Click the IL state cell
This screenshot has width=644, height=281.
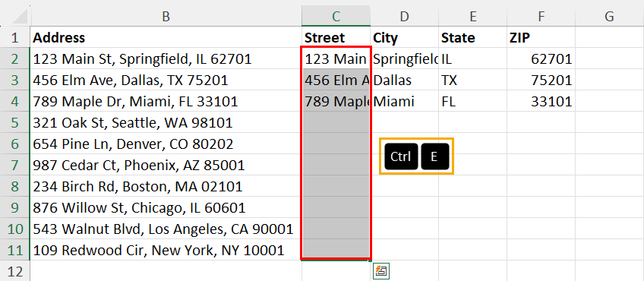coord(472,58)
